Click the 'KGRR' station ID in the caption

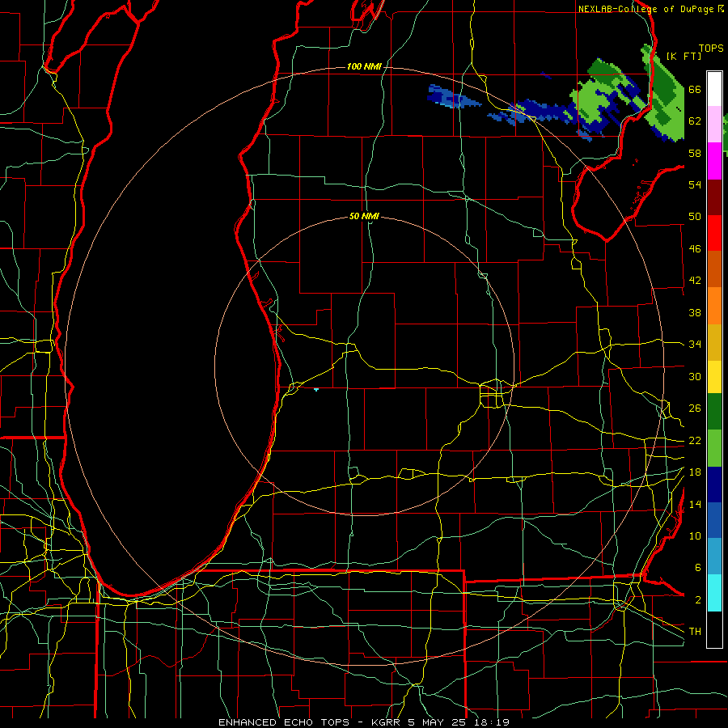pos(387,722)
